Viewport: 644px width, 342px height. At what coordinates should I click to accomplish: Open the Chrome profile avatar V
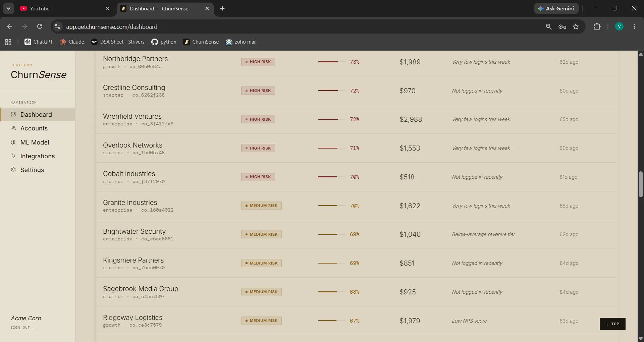[619, 26]
